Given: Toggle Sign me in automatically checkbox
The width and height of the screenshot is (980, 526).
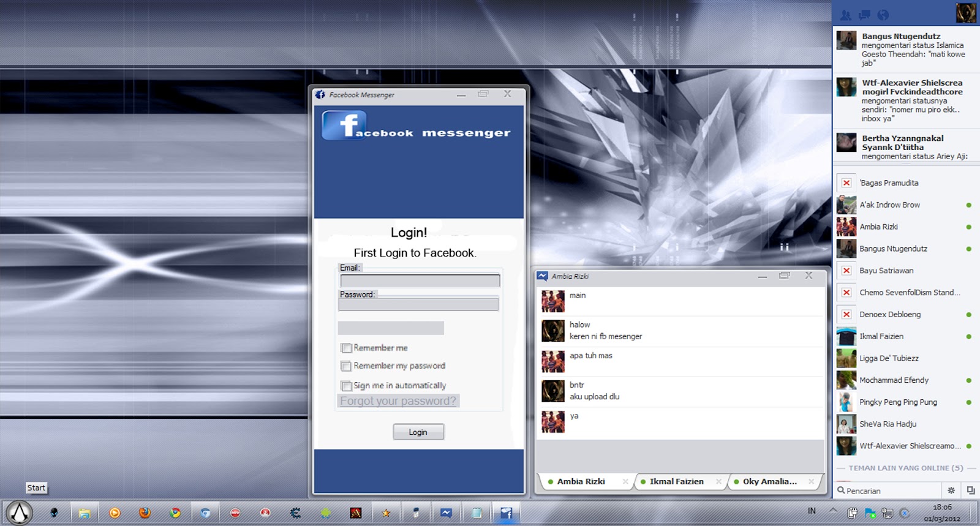Looking at the screenshot, I should tap(346, 386).
